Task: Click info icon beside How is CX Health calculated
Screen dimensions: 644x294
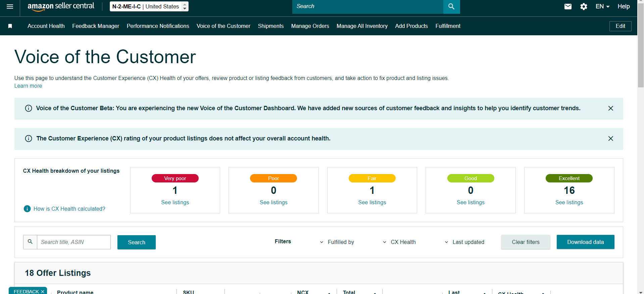Action: (x=27, y=209)
